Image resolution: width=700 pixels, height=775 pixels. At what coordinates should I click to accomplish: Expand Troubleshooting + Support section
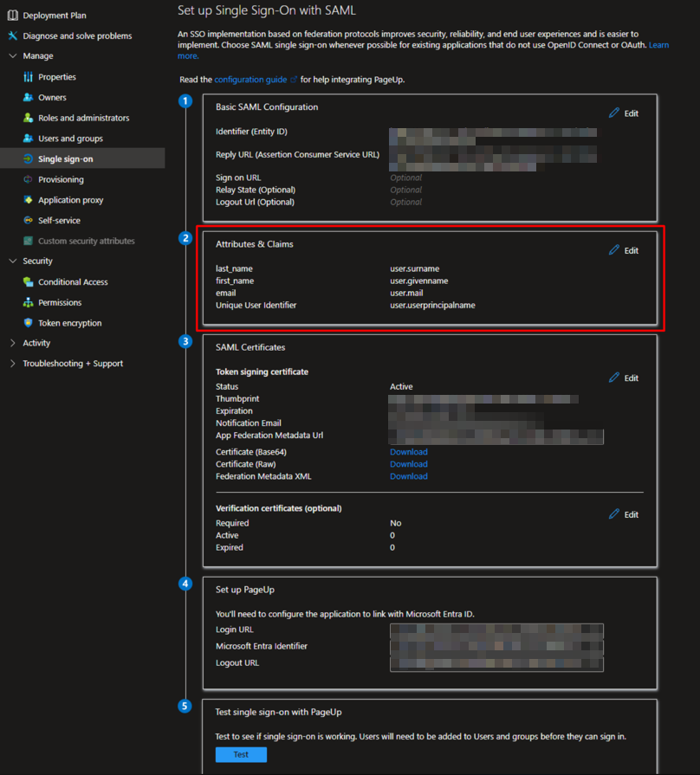pos(13,364)
